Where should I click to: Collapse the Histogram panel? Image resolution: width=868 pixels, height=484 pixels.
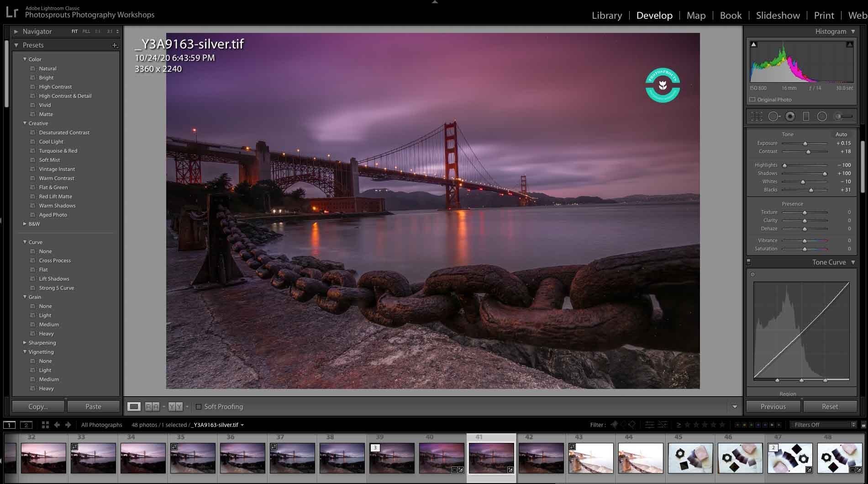coord(853,32)
